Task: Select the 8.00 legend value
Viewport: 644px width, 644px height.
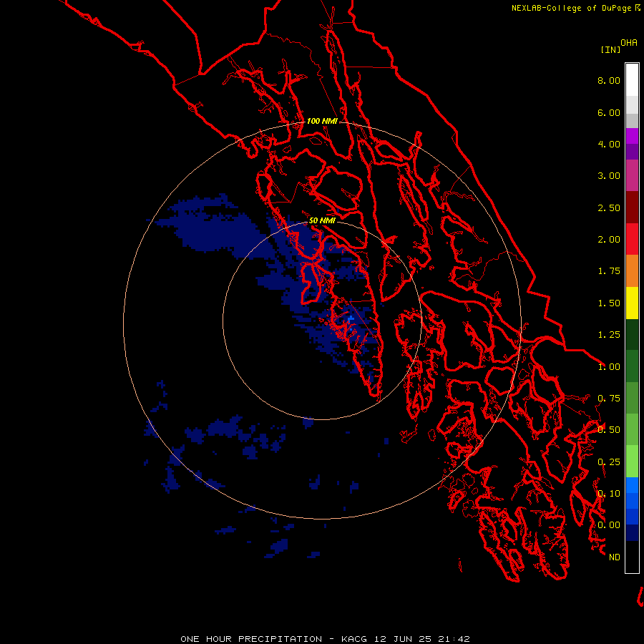Action: (x=609, y=80)
